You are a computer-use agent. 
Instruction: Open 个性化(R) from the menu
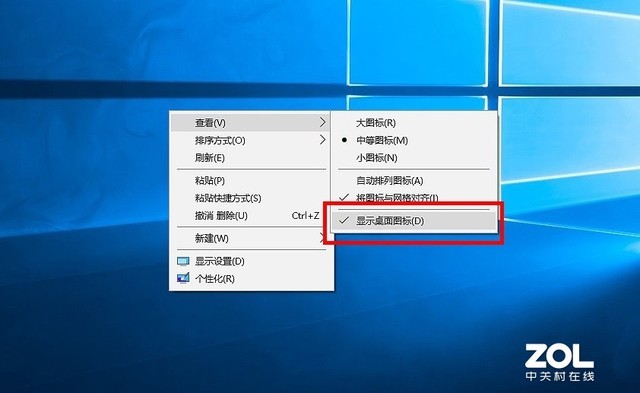click(250, 279)
